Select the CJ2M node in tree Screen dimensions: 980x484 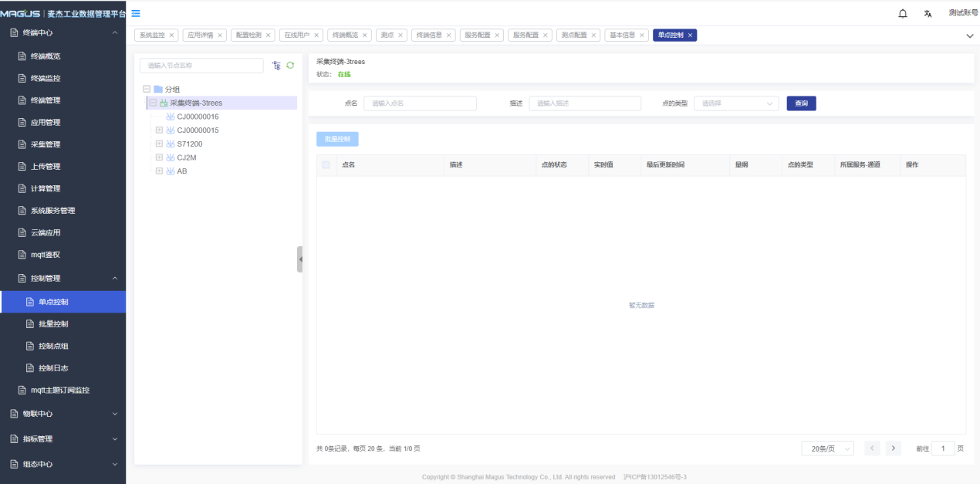click(187, 157)
